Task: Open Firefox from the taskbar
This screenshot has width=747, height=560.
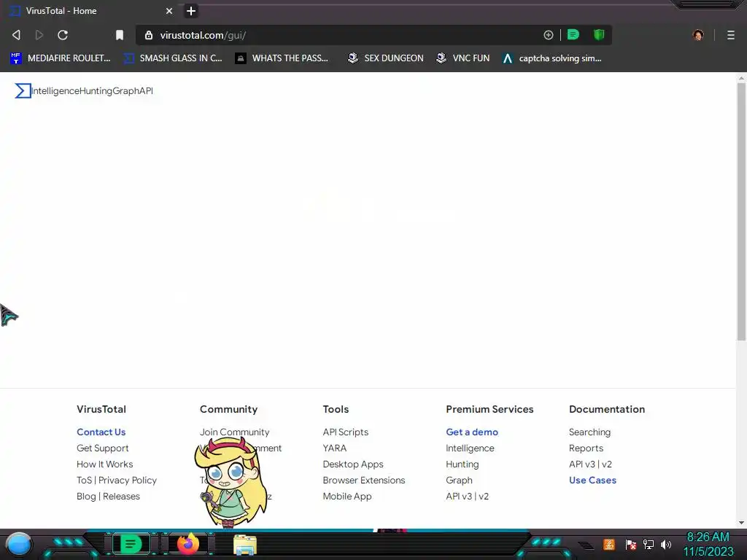Action: [x=188, y=544]
